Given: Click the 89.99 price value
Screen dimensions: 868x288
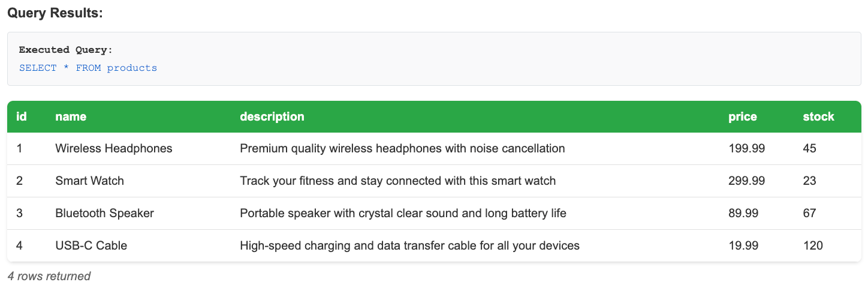Looking at the screenshot, I should click(x=744, y=213).
